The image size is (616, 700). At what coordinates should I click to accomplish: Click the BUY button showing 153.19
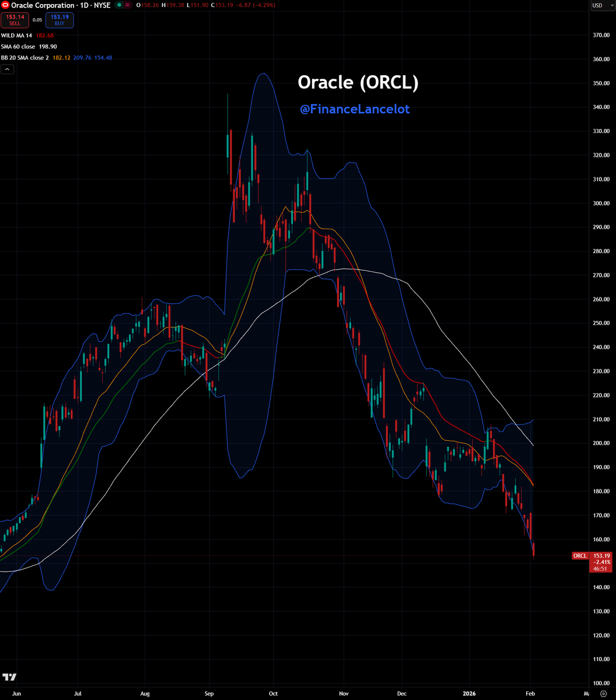pyautogui.click(x=59, y=19)
